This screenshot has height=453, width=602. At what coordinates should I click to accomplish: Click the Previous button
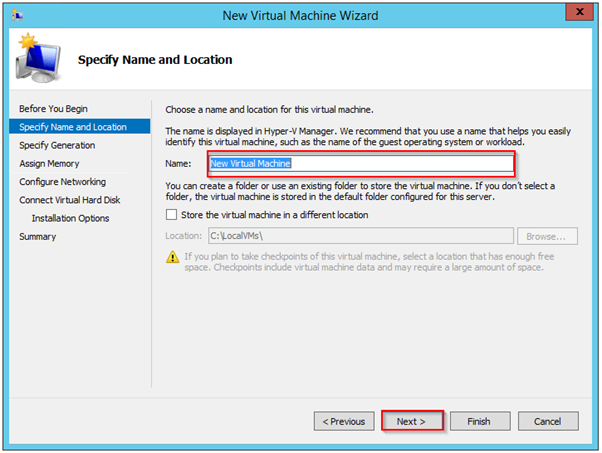tap(343, 421)
